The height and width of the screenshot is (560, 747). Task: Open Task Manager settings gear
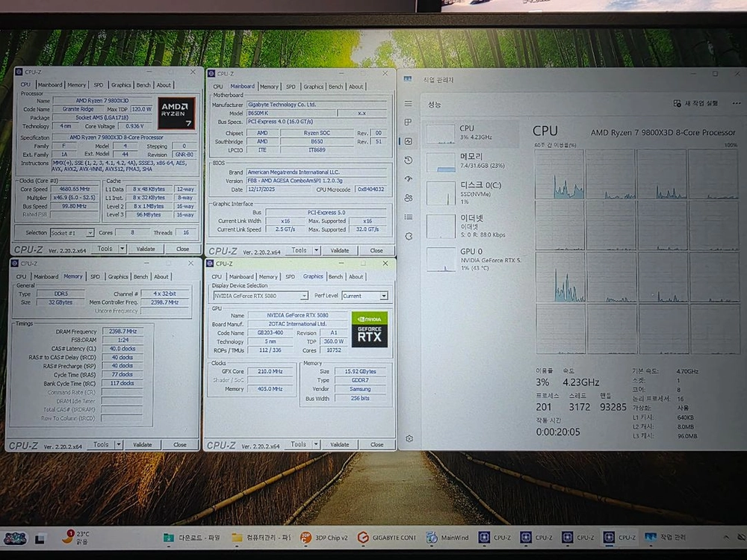point(409,438)
